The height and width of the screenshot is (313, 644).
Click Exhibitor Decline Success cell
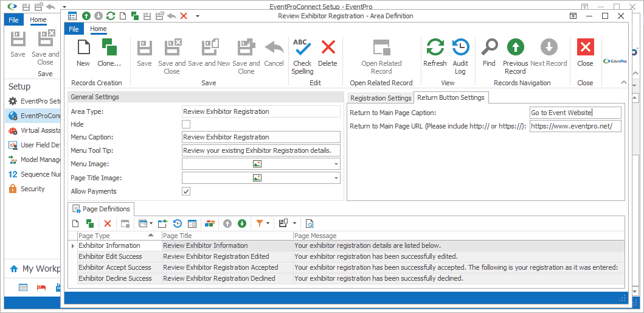click(x=120, y=278)
